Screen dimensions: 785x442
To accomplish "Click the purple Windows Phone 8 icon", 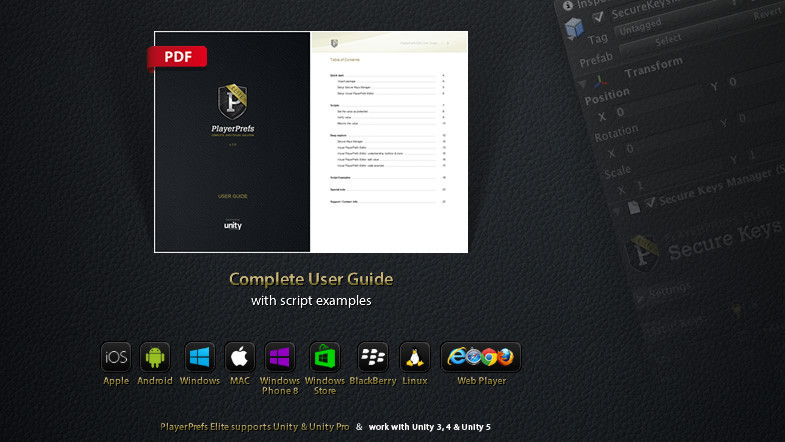I will (x=279, y=357).
